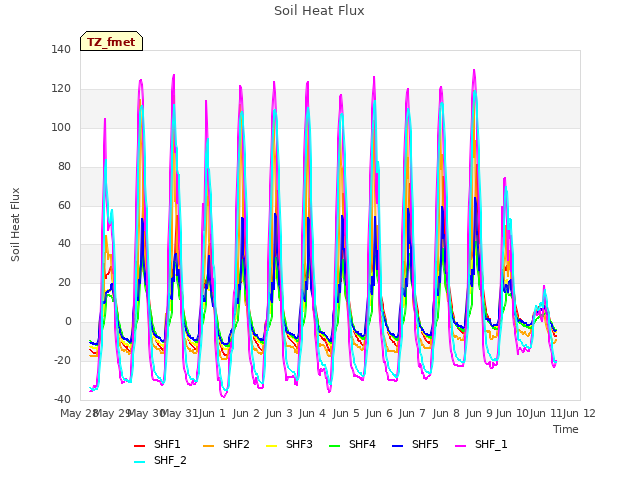Screen dimensions: 640x480
Task: Click the SHF_1 legend label
Action: pyautogui.click(x=491, y=444)
